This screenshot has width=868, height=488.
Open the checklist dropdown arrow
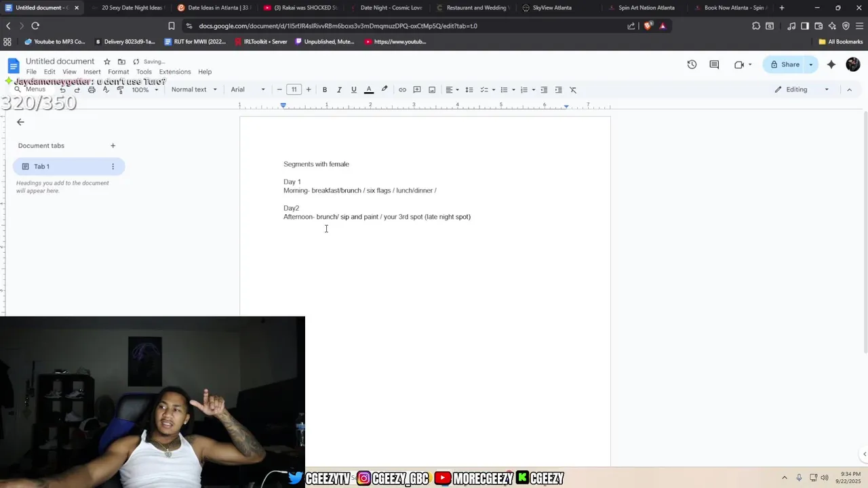[494, 89]
